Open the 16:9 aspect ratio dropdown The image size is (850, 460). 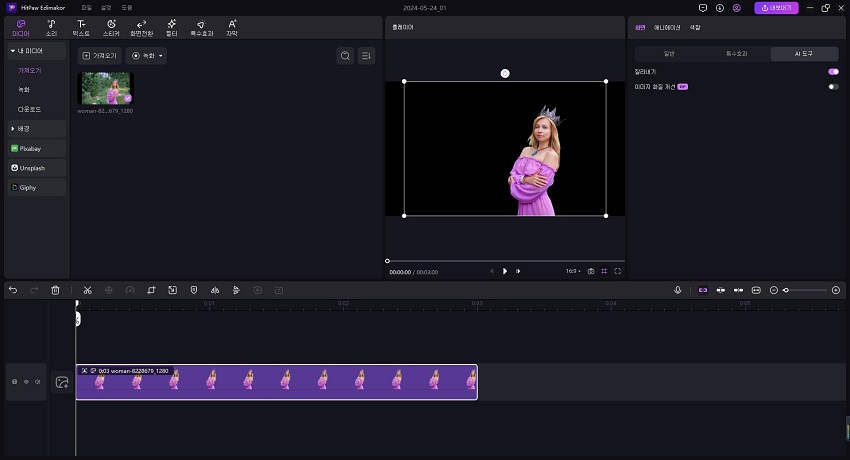tap(572, 271)
